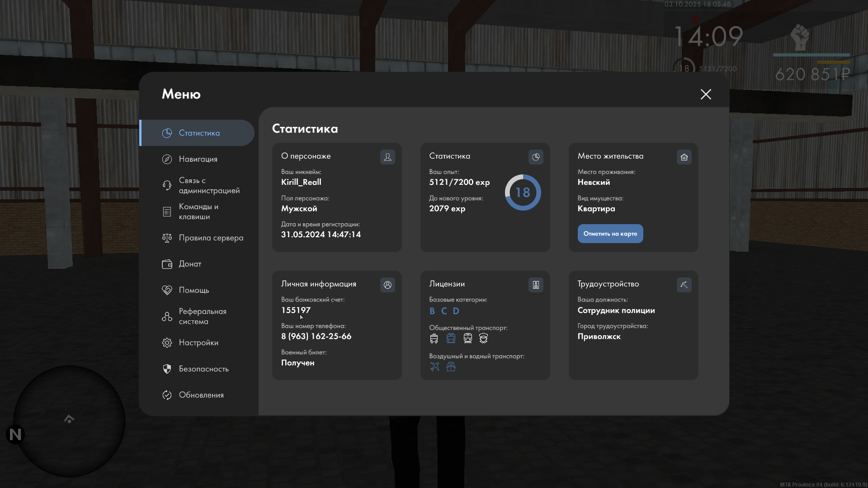Close the Меню window with X
Screen dimensions: 868x488
click(706, 94)
